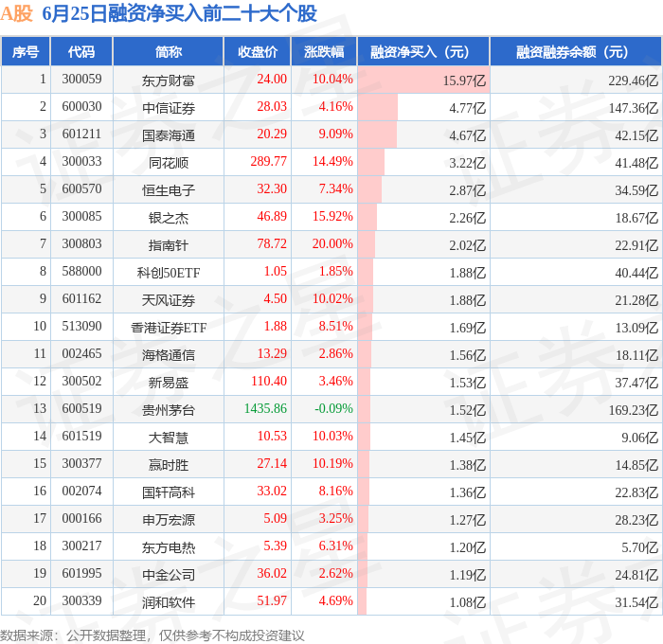The height and width of the screenshot is (644, 663).
Task: Select stock code 600570
Action: [x=81, y=189]
